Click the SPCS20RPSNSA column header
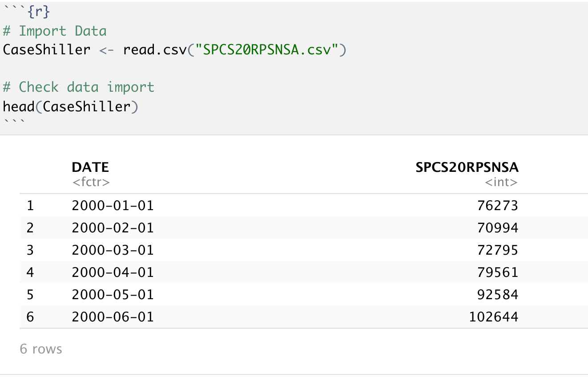The image size is (588, 382). pyautogui.click(x=467, y=167)
